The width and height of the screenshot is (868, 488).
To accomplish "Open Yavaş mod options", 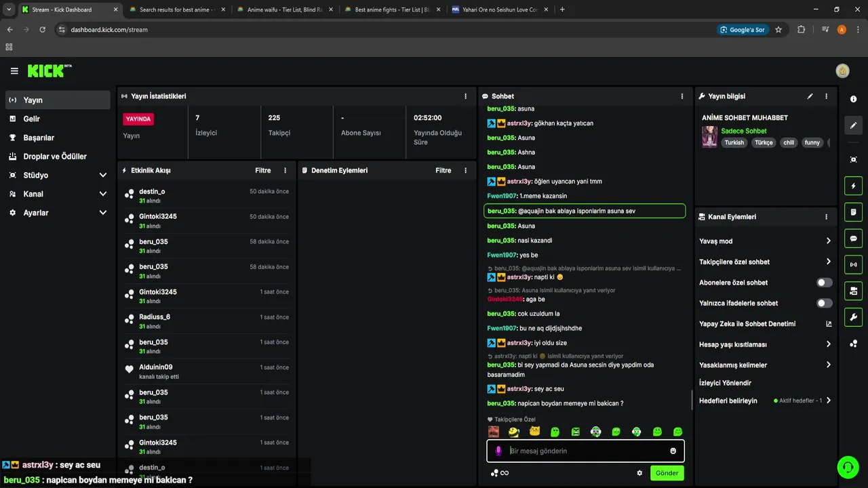I will (766, 241).
